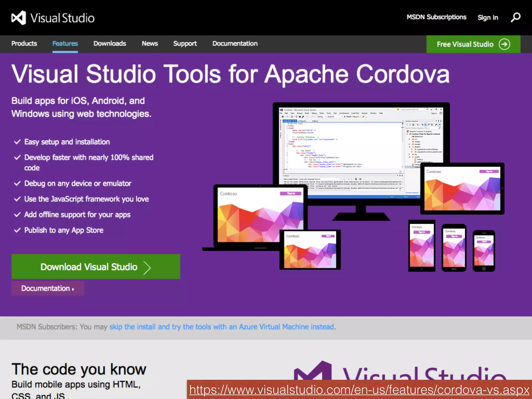Click the arrow circle icon on Free Visual Studio
This screenshot has width=532, height=399.
[504, 44]
